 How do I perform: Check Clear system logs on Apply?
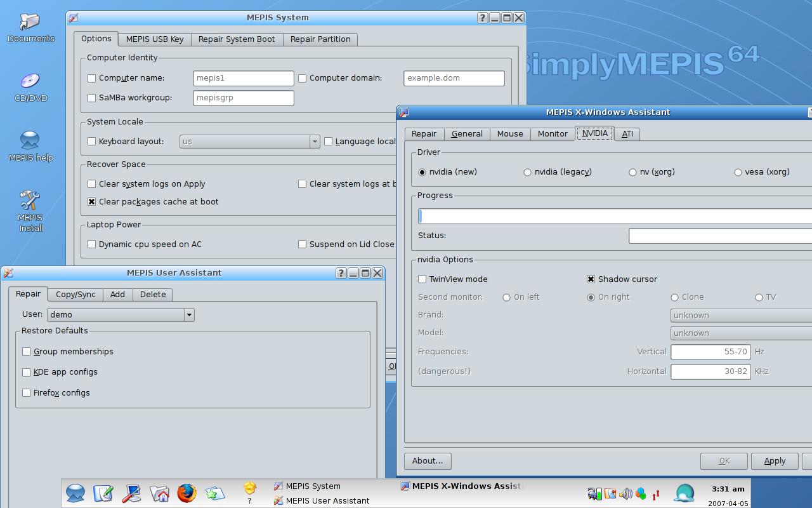[92, 184]
